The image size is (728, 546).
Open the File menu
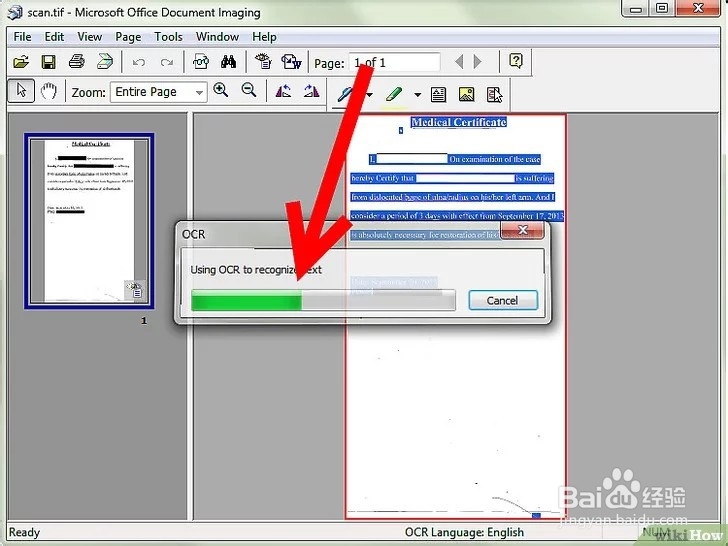point(22,37)
